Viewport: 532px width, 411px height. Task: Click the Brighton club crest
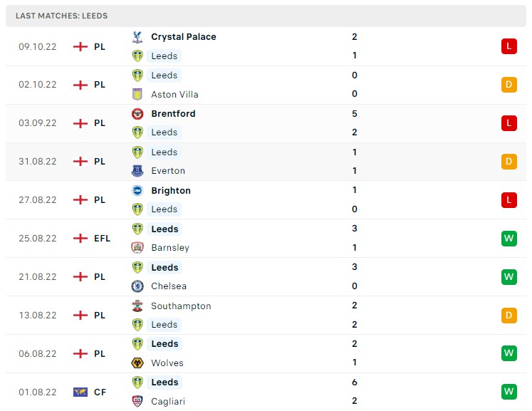137,191
